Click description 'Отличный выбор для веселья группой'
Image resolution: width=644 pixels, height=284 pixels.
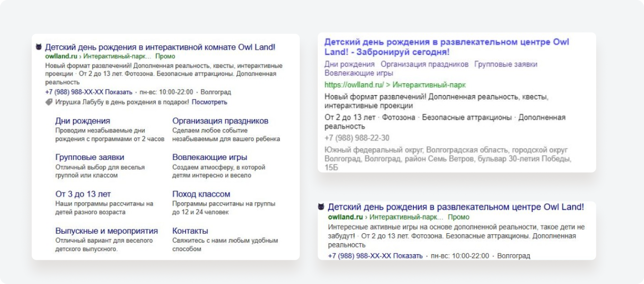point(100,171)
